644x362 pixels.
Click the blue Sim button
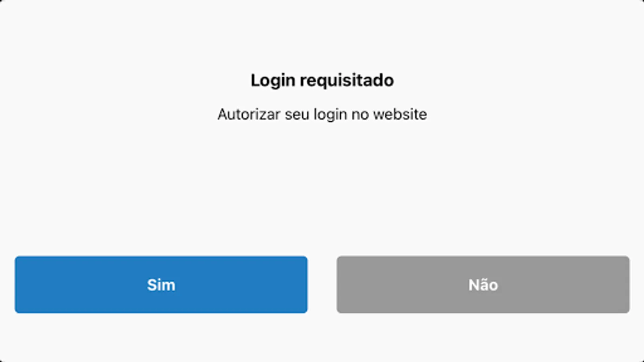[x=161, y=284]
